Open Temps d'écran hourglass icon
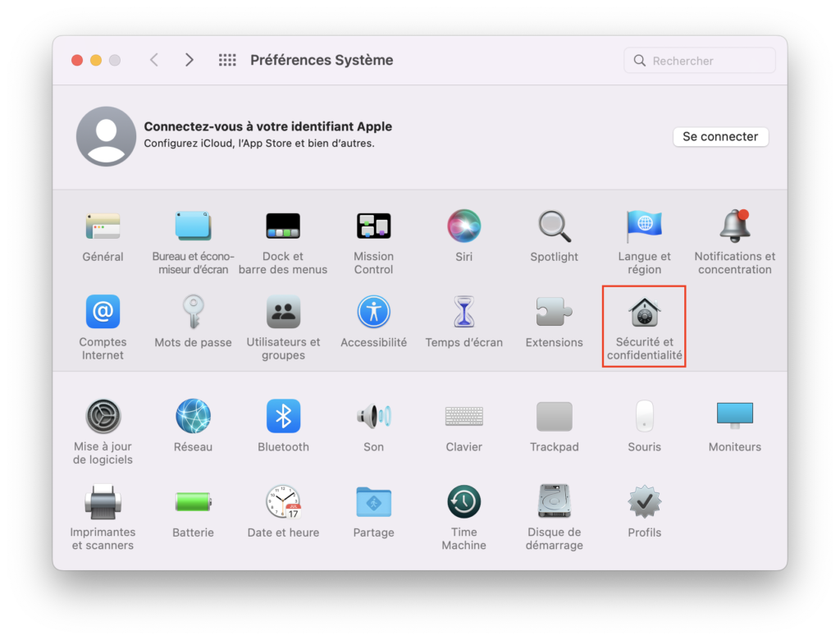840x640 pixels. [x=463, y=313]
